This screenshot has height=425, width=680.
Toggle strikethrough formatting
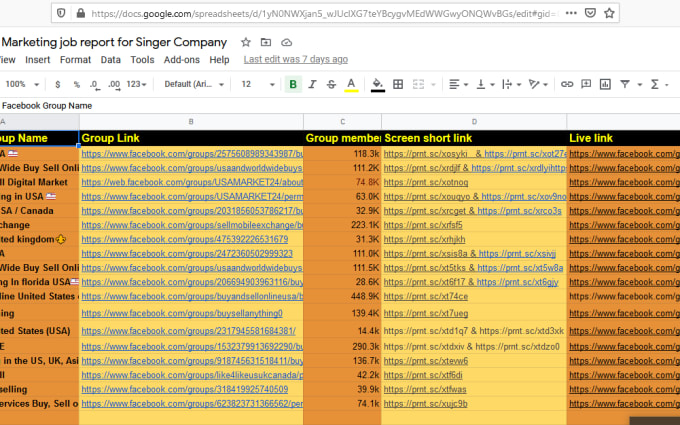331,84
